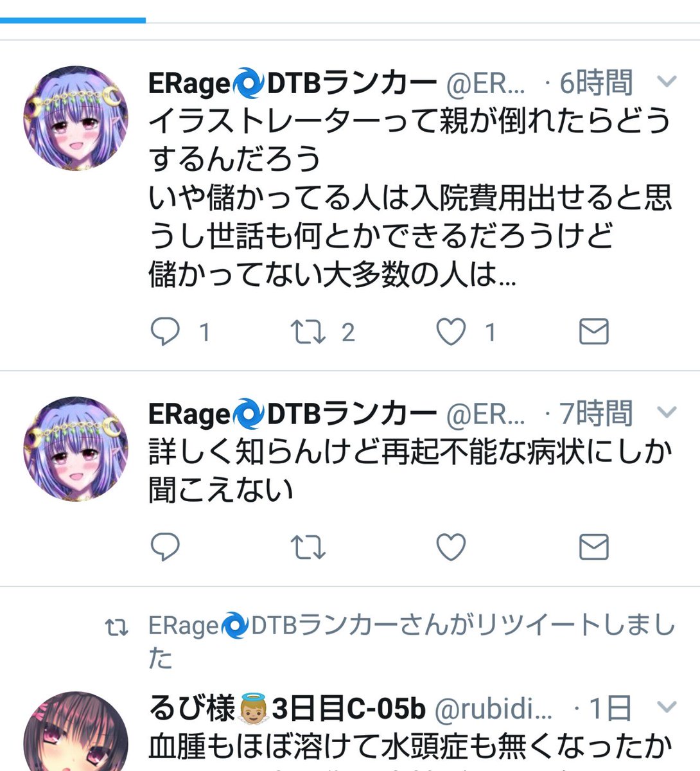The width and height of the screenshot is (700, 771).
Task: Open ERage avatar on the second tweet
Action: [76, 448]
